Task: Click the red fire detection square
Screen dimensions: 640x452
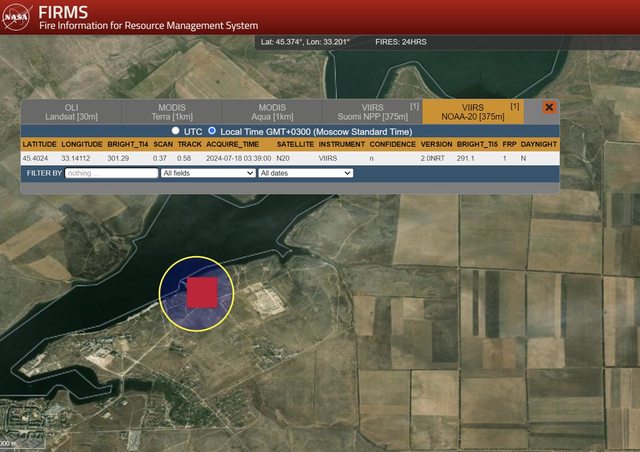Action: click(202, 293)
